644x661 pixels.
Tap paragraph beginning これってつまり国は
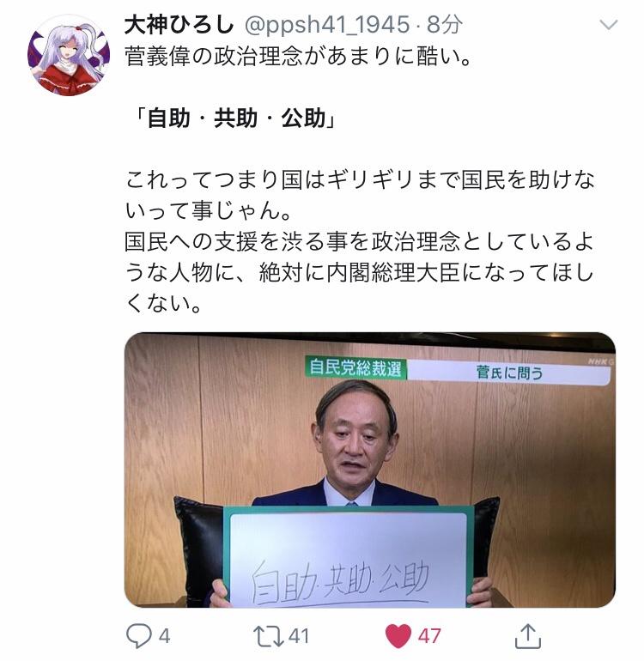tap(359, 195)
